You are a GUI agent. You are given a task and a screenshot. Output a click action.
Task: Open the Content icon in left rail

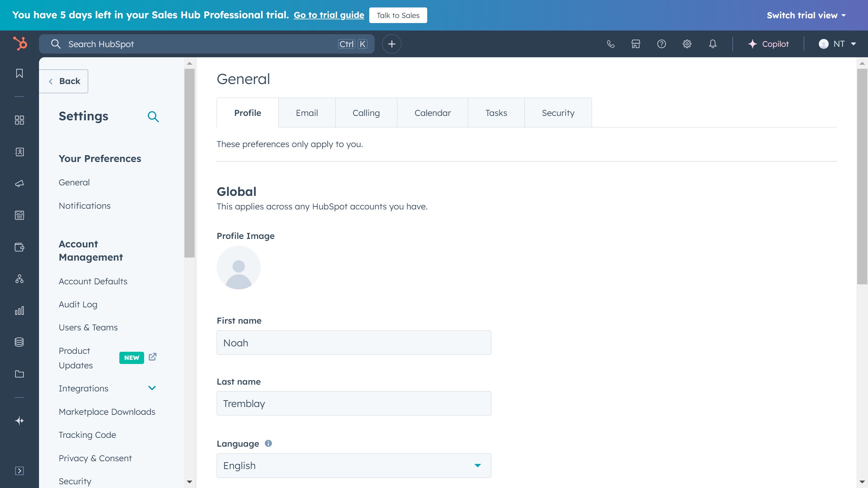click(19, 215)
